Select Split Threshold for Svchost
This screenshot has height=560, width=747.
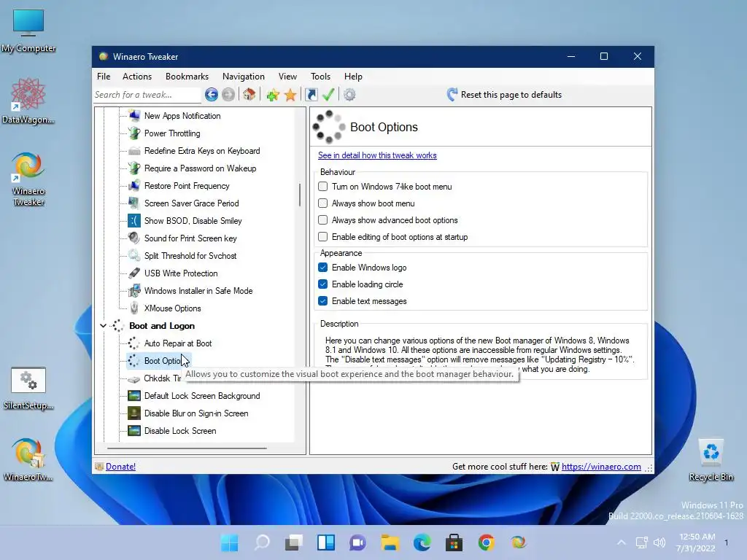190,256
